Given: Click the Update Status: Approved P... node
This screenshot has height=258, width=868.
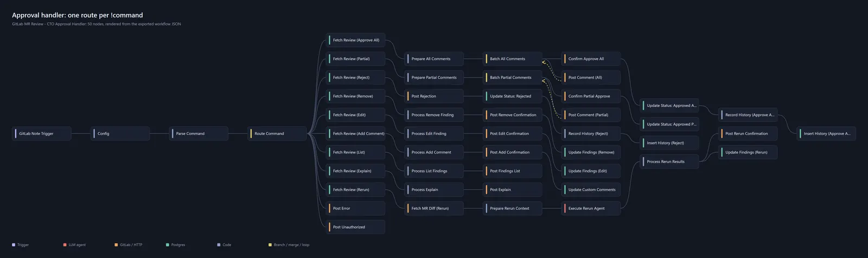Looking at the screenshot, I should tap(669, 124).
